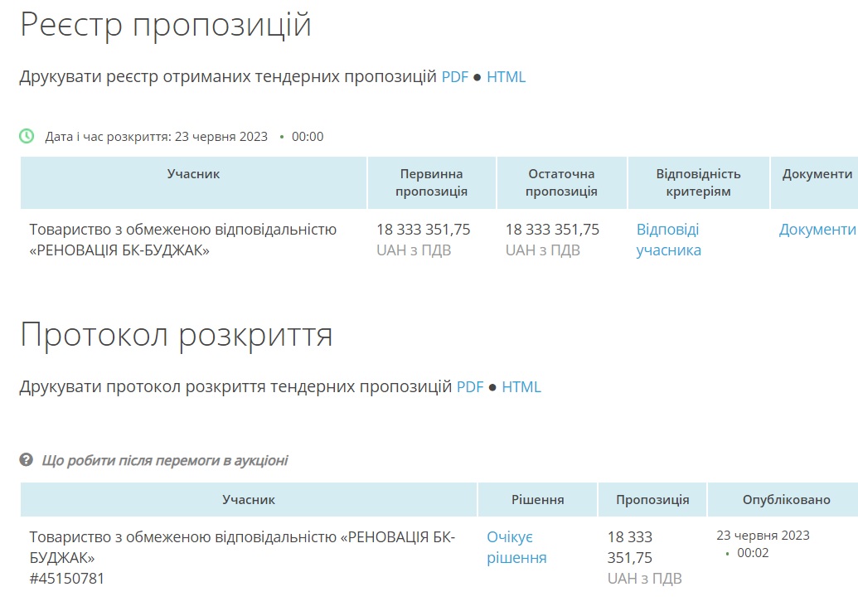Click the Рішення column header

pyautogui.click(x=537, y=499)
